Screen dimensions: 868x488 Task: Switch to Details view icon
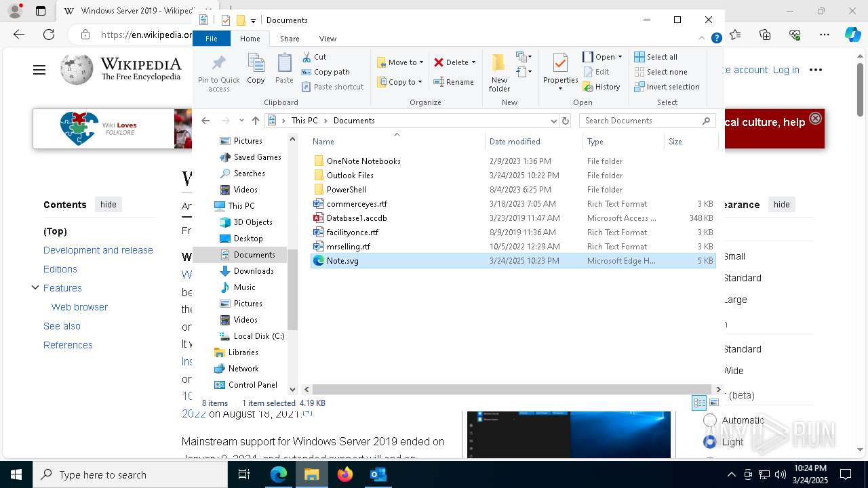click(699, 403)
